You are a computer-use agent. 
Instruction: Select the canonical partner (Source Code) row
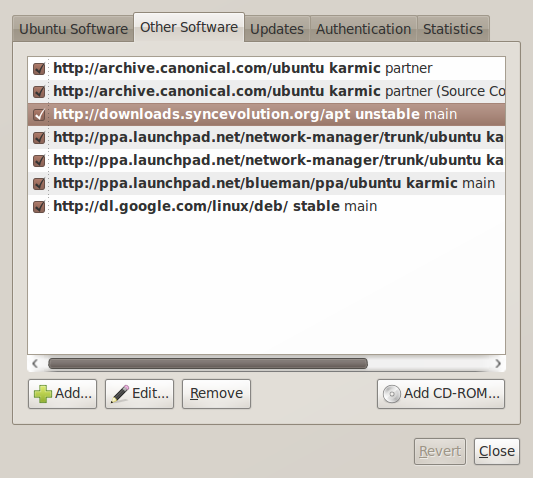coord(266,91)
